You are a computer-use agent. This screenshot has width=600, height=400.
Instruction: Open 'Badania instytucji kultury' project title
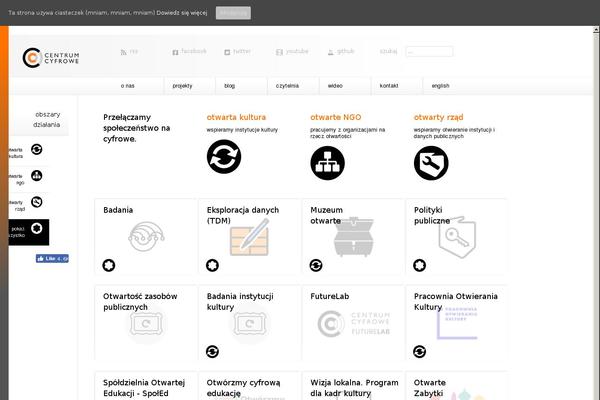[240, 302]
